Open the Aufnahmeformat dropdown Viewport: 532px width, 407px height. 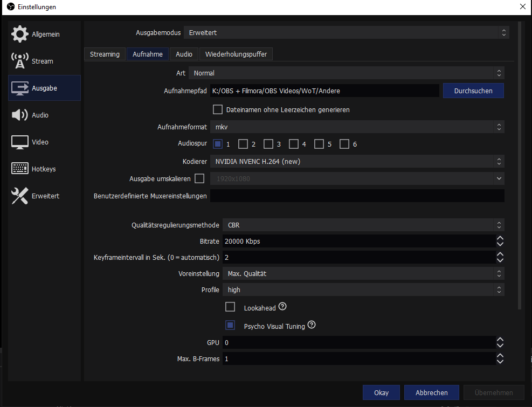tap(357, 127)
